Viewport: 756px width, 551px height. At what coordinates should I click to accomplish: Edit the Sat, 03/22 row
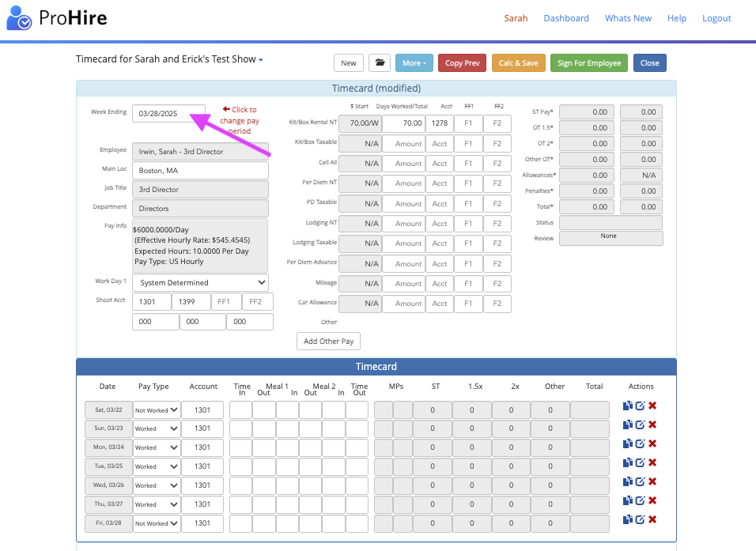click(x=640, y=406)
